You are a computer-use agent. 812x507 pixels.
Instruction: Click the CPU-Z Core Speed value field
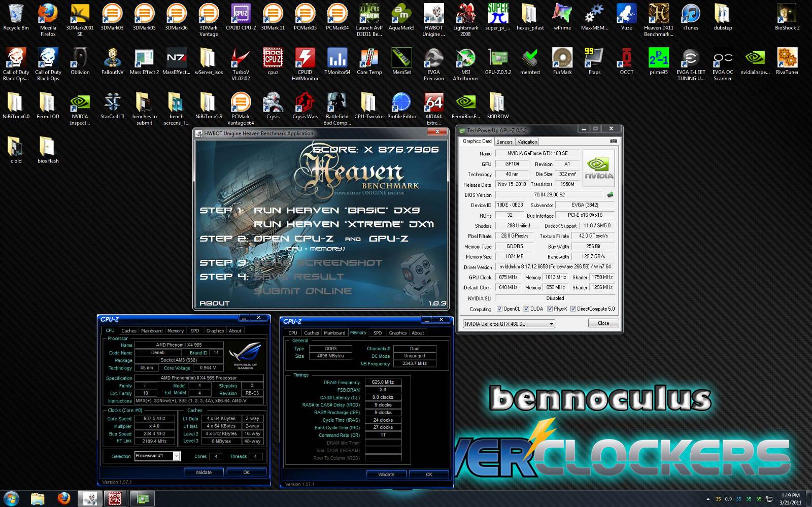154,419
